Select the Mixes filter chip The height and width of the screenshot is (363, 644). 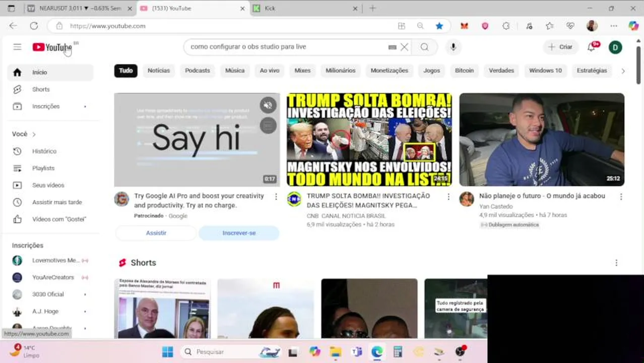tap(302, 71)
